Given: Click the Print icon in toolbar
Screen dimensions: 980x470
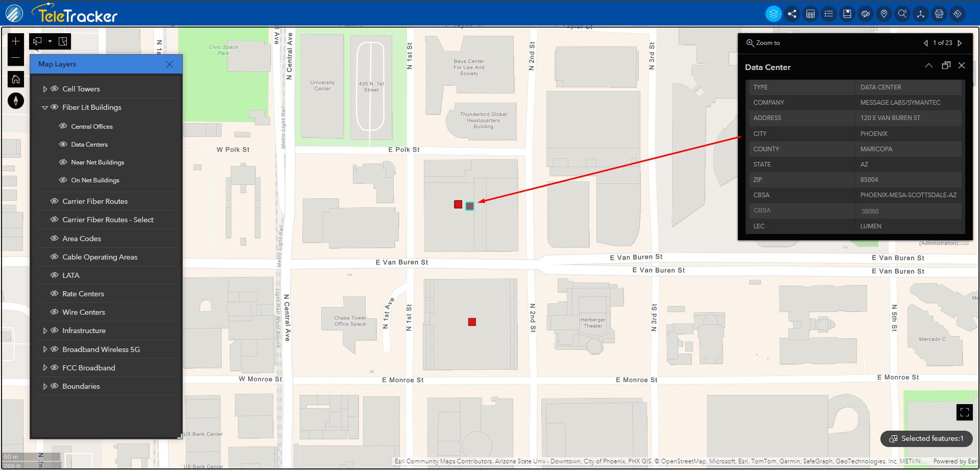Looking at the screenshot, I should click(x=939, y=14).
